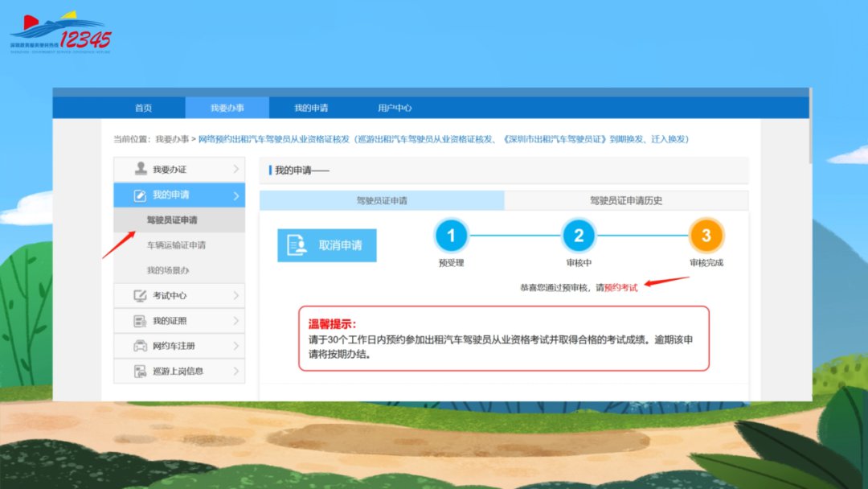Click the 网约车注册 sidebar label
Viewport: 868px width, 489px height.
(x=174, y=346)
